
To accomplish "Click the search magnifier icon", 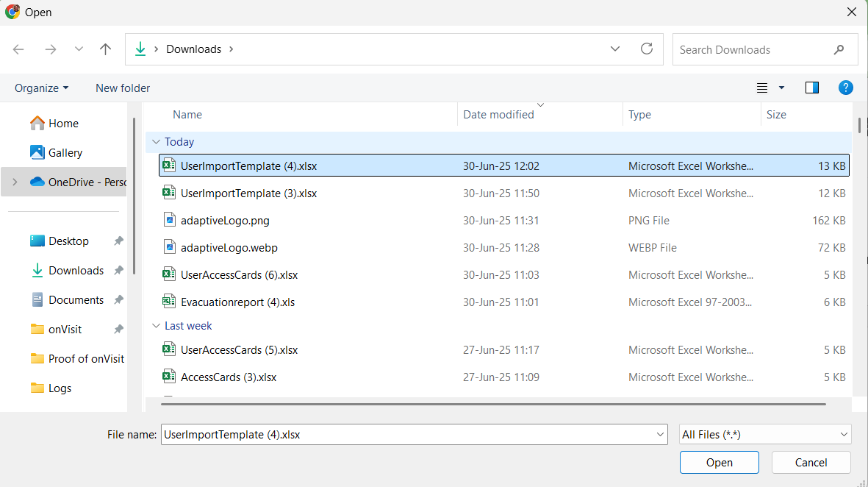I will 839,50.
